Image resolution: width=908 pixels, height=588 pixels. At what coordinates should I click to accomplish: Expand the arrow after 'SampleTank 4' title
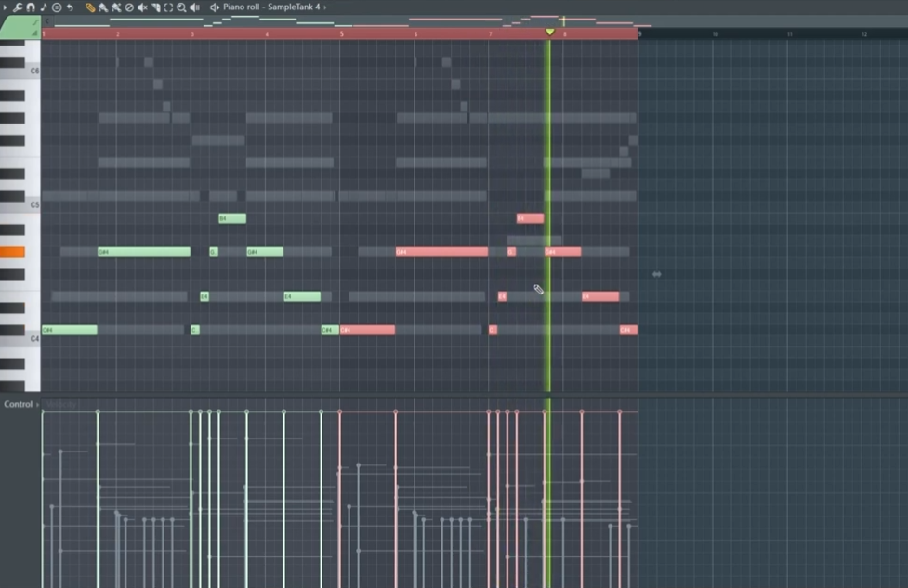tap(325, 7)
